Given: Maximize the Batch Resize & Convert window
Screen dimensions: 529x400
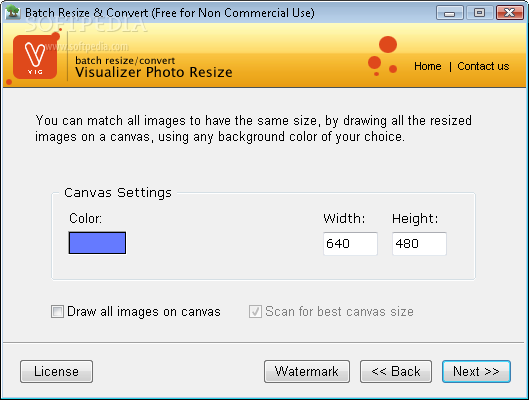Looking at the screenshot, I should (x=479, y=13).
